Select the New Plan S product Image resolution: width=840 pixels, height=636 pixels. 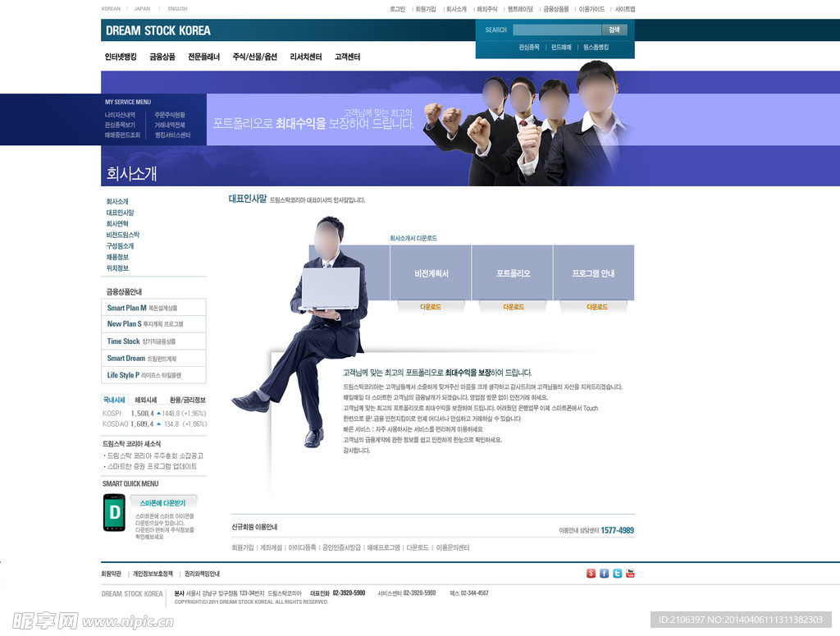[x=153, y=324]
